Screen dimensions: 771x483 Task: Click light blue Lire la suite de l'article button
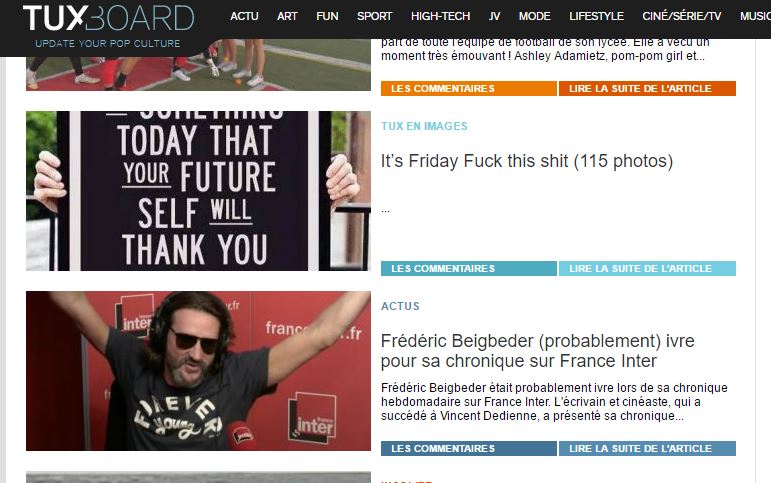[647, 269]
